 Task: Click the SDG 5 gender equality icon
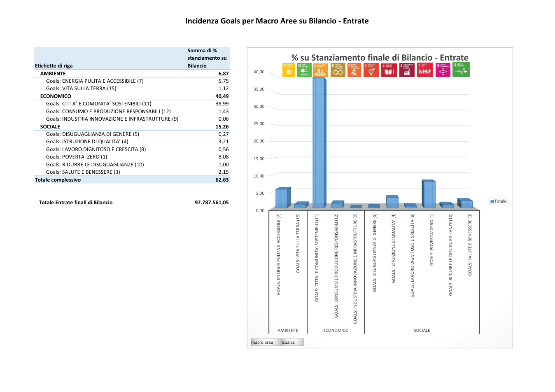[371, 70]
